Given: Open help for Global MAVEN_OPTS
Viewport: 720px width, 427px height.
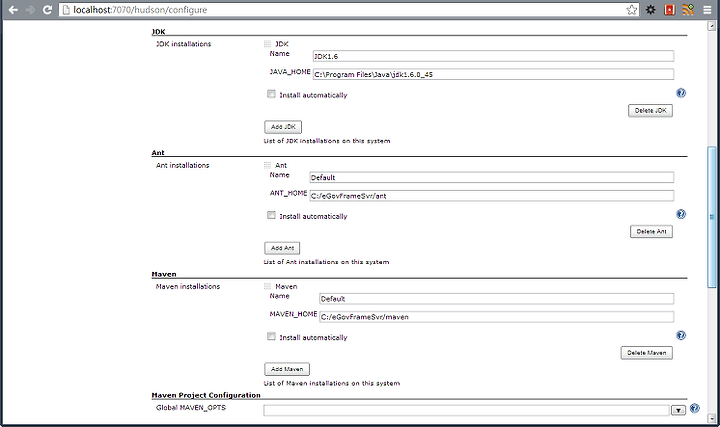Looking at the screenshot, I should [695, 408].
